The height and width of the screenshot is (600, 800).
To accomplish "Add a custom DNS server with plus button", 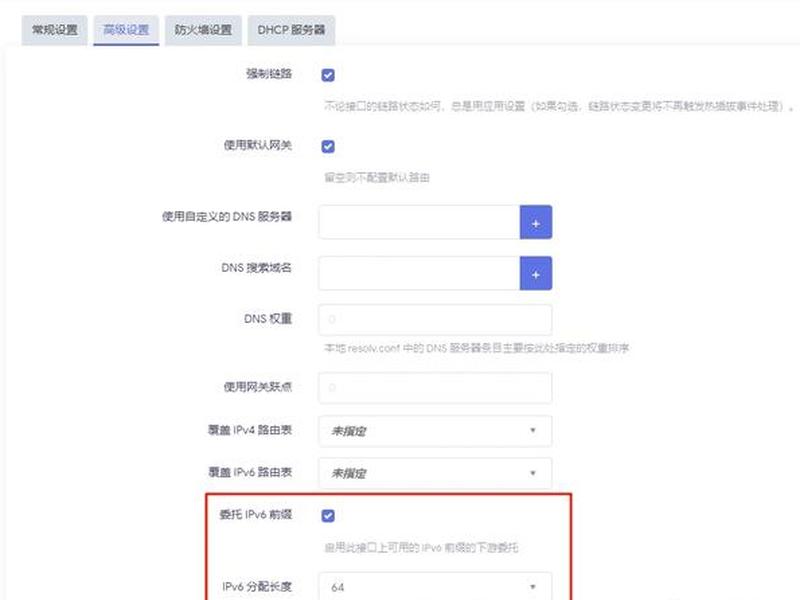I will coord(536,222).
